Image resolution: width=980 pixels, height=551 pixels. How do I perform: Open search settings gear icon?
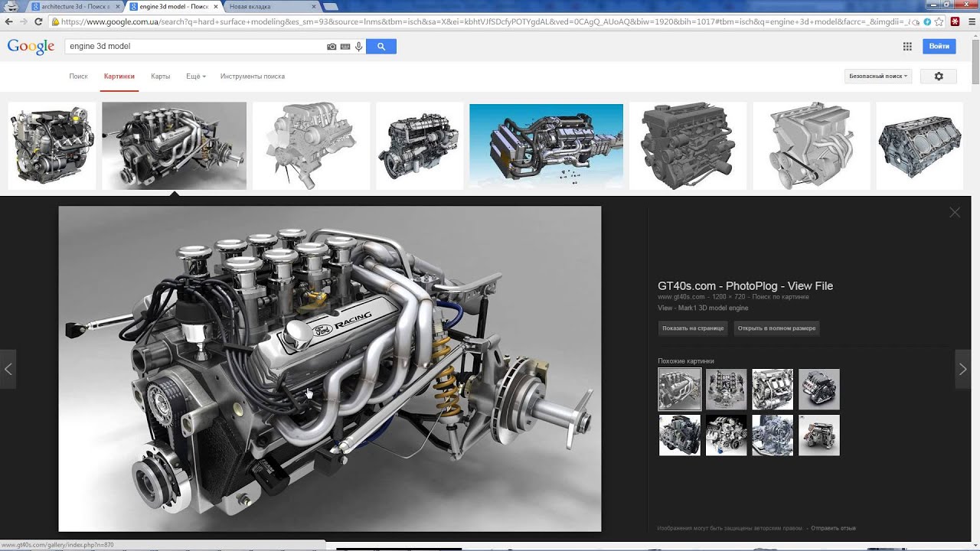click(939, 77)
